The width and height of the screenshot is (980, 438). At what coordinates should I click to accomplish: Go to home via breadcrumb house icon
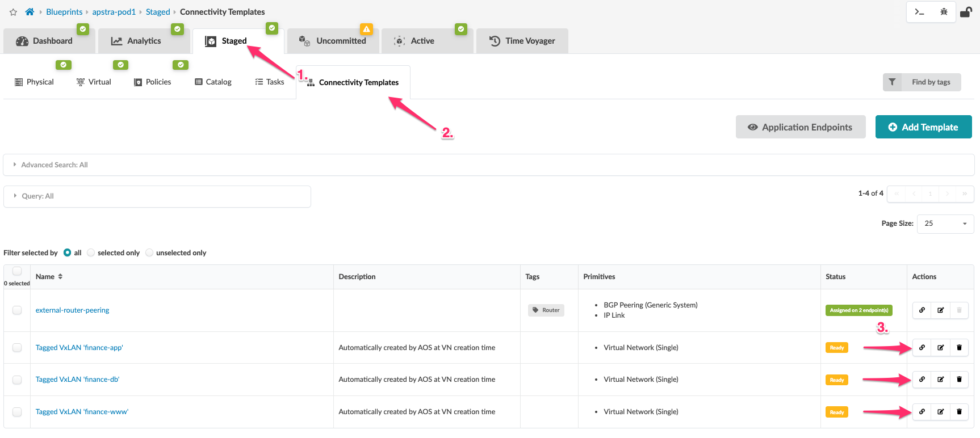pos(30,12)
